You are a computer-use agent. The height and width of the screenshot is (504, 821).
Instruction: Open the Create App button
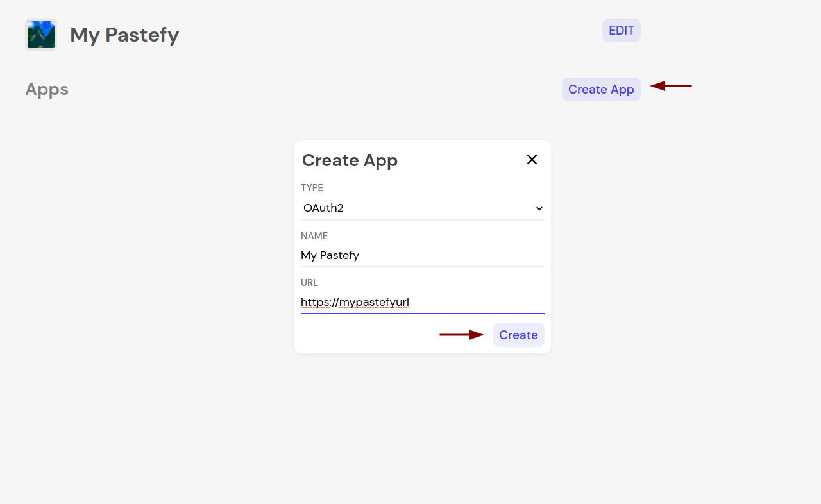601,89
